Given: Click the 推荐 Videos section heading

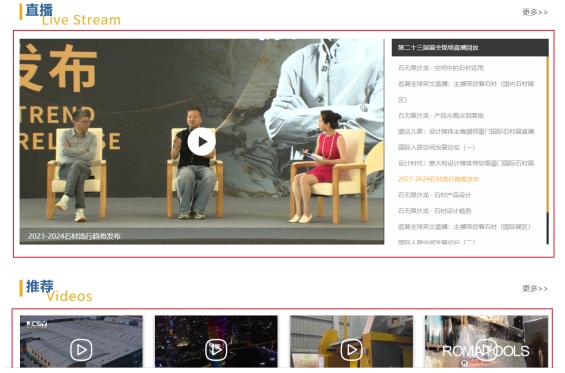Looking at the screenshot, I should [x=56, y=291].
